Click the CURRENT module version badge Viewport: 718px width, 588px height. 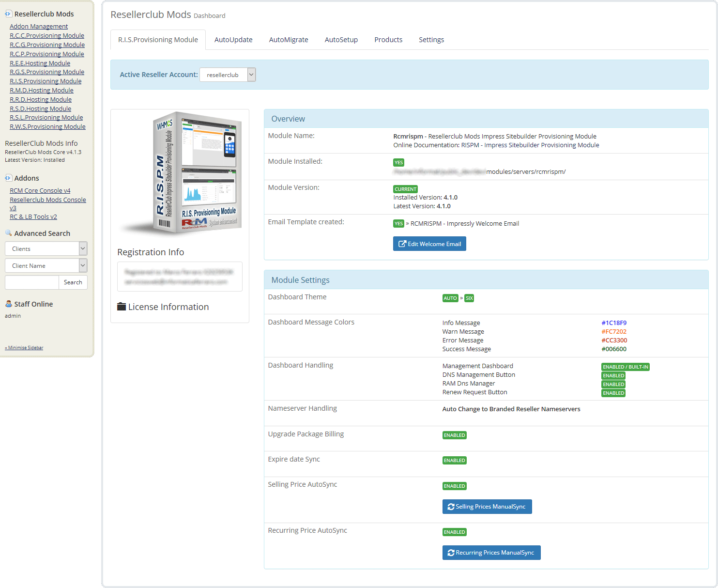[x=406, y=189]
